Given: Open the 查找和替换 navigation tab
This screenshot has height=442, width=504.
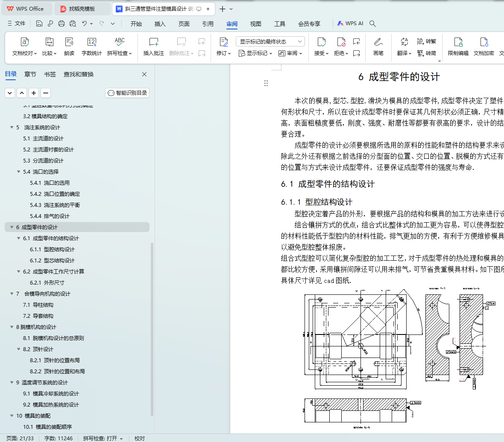Looking at the screenshot, I should point(79,74).
